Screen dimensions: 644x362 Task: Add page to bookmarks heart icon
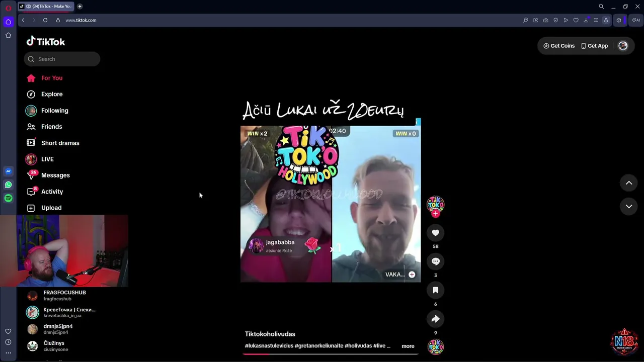tap(576, 20)
